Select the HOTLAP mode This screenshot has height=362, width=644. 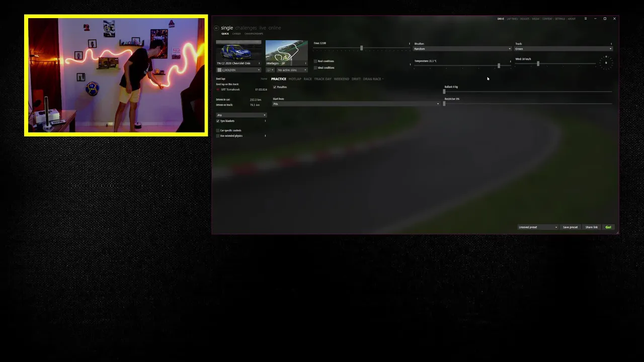pyautogui.click(x=295, y=79)
